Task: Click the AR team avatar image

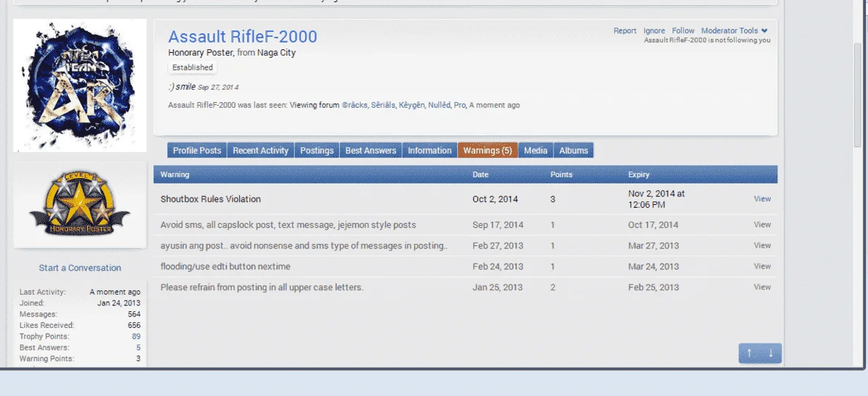Action: [x=80, y=85]
